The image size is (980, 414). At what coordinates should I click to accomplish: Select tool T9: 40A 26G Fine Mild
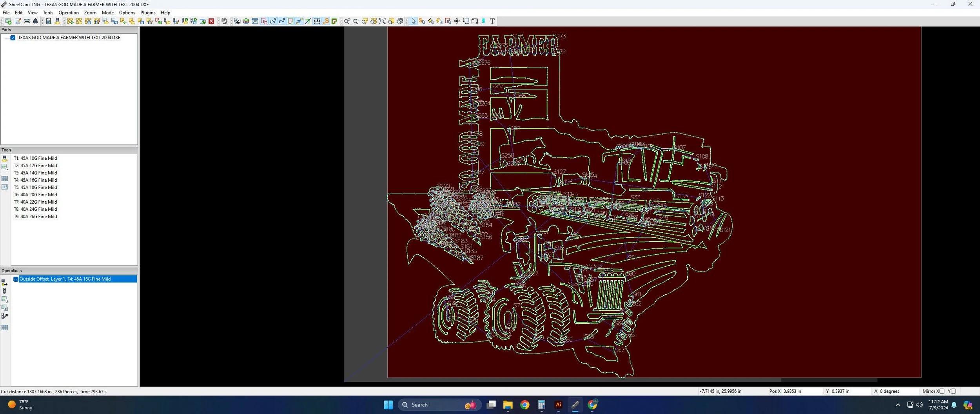point(35,217)
